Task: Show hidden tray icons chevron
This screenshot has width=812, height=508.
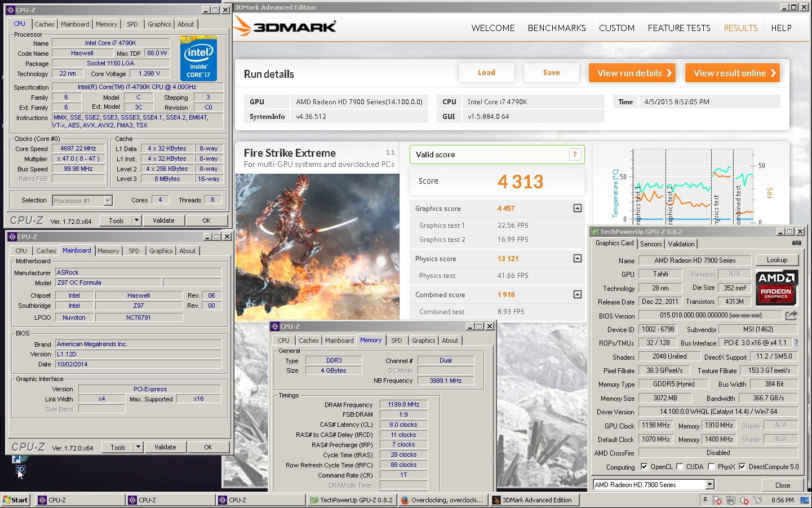Action: (x=705, y=500)
